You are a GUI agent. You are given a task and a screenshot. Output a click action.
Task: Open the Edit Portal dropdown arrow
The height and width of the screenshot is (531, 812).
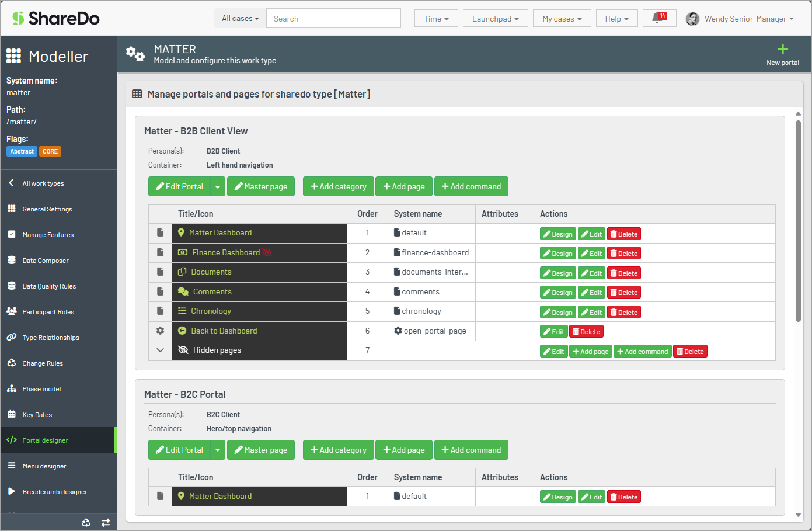[x=218, y=186]
